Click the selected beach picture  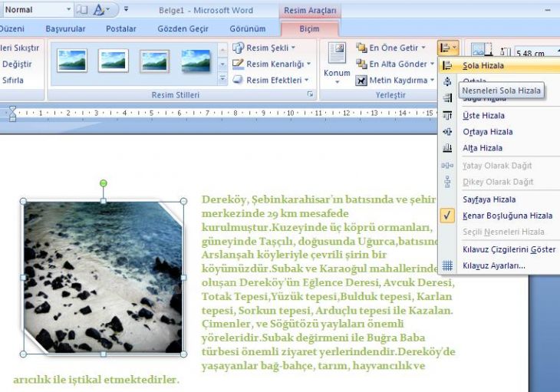[x=104, y=278]
